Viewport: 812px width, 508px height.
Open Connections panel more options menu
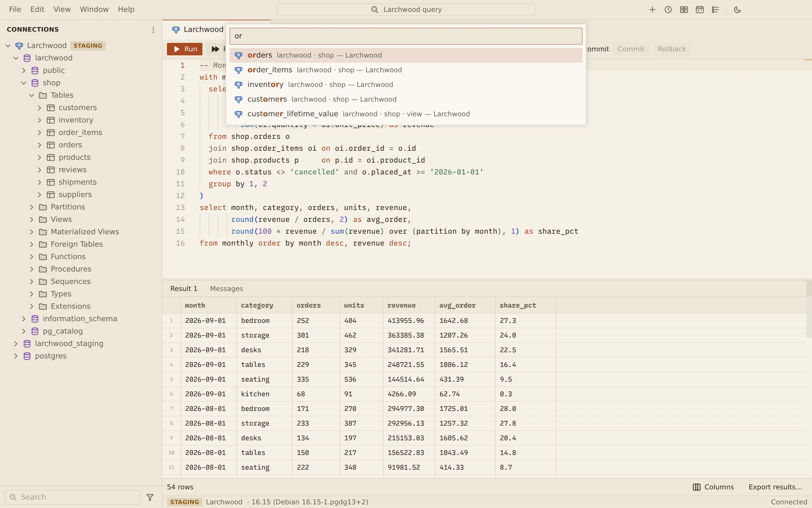(153, 30)
